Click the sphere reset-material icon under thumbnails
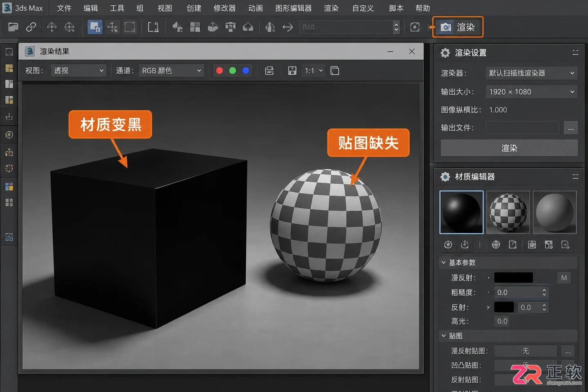This screenshot has height=392, width=588. pyautogui.click(x=496, y=245)
